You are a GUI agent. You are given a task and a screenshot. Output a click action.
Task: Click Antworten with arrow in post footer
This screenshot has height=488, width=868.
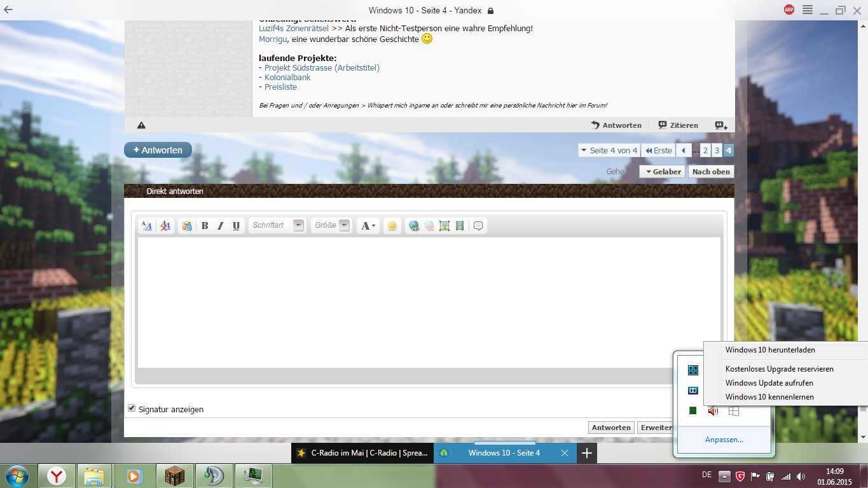pyautogui.click(x=616, y=125)
